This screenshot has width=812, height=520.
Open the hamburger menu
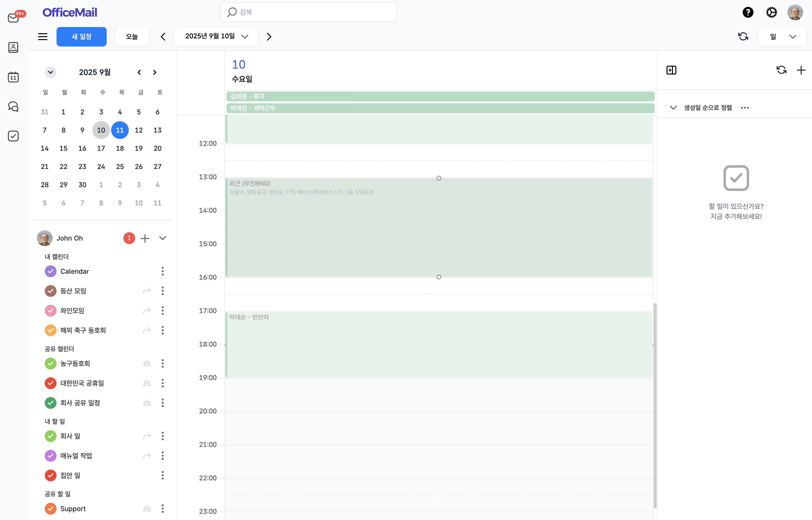[x=43, y=36]
